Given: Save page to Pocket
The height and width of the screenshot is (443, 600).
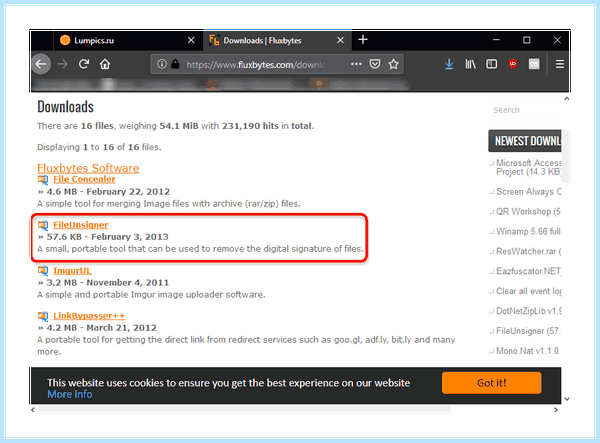Looking at the screenshot, I should click(375, 64).
